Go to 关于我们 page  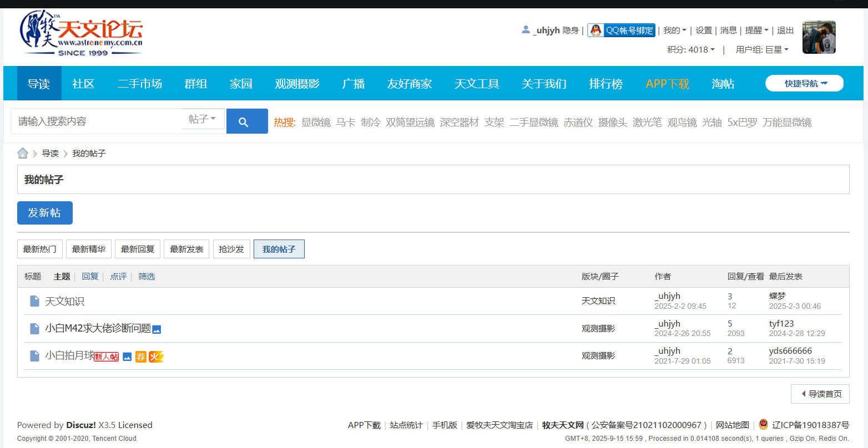coord(544,84)
